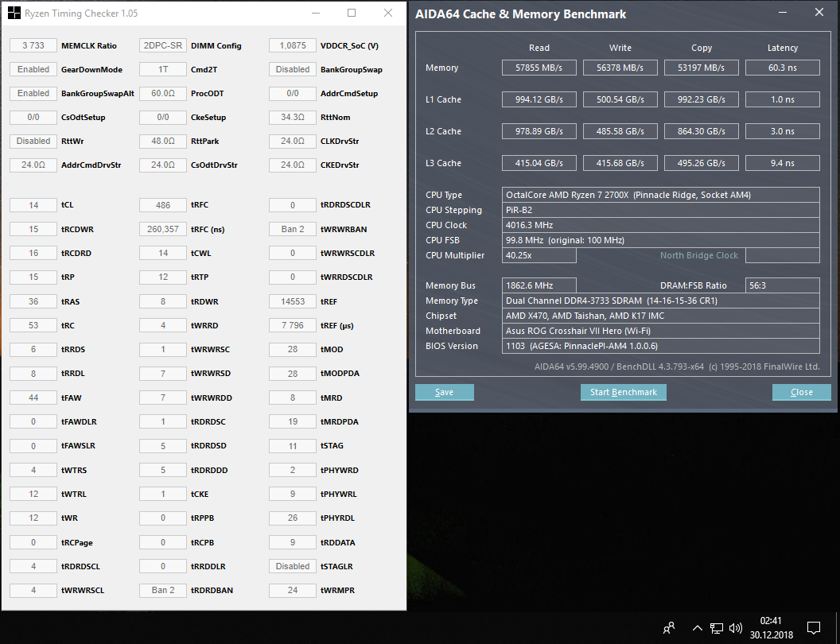Screen dimensions: 840x644
Task: Click Memory Copy result 53197 MB/s
Action: click(x=702, y=68)
